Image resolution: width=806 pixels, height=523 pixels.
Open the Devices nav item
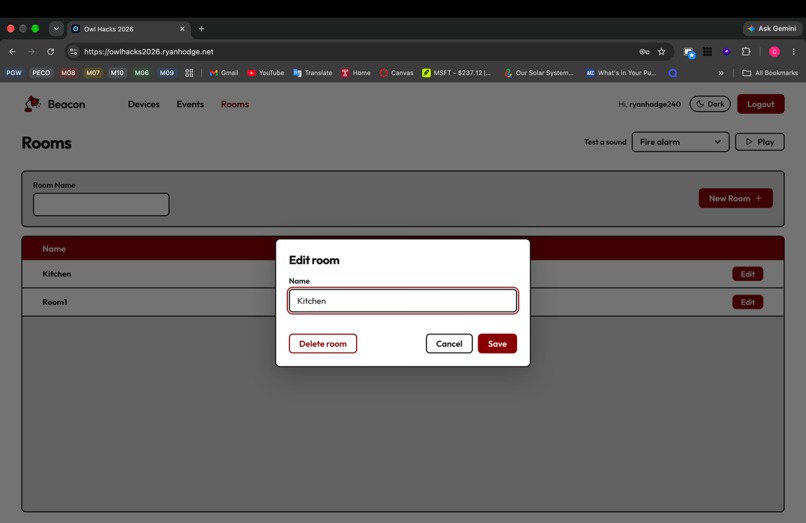click(x=143, y=104)
